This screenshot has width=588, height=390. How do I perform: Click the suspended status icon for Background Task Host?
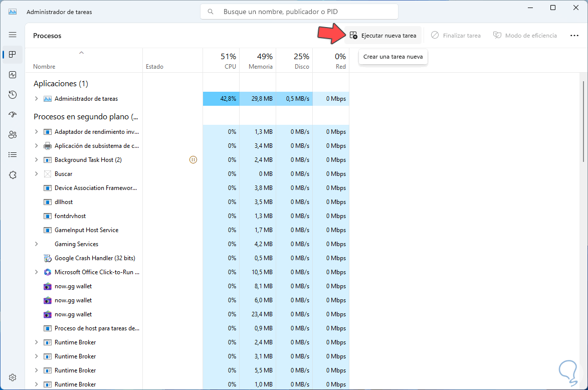pos(193,160)
